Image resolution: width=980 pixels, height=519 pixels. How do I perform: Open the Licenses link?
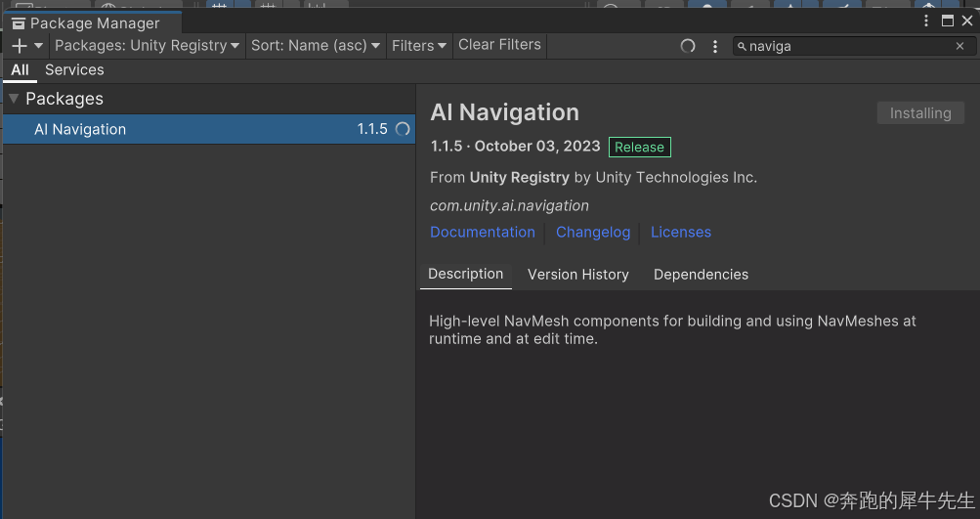pyautogui.click(x=681, y=232)
